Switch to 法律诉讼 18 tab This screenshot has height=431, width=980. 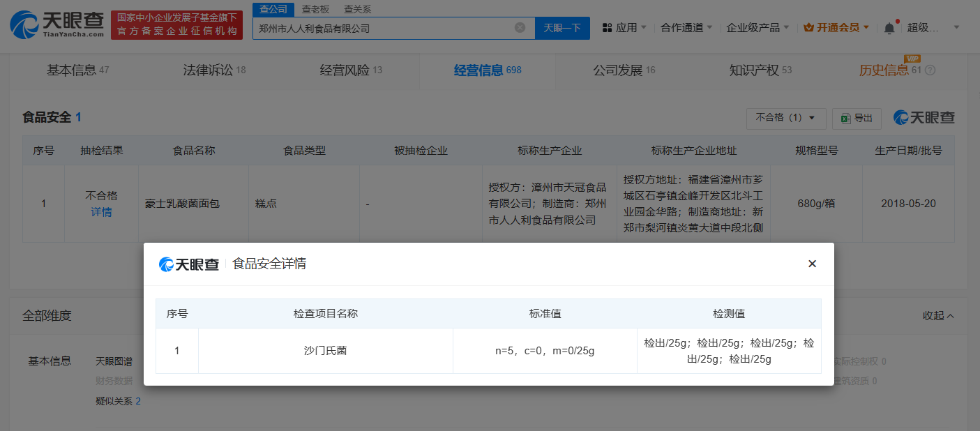coord(215,70)
